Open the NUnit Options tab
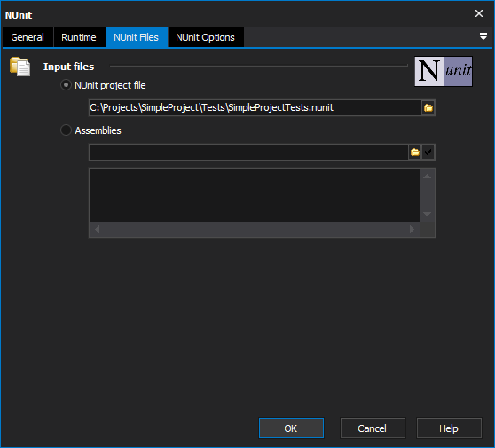Image resolution: width=495 pixels, height=448 pixels. (x=206, y=37)
